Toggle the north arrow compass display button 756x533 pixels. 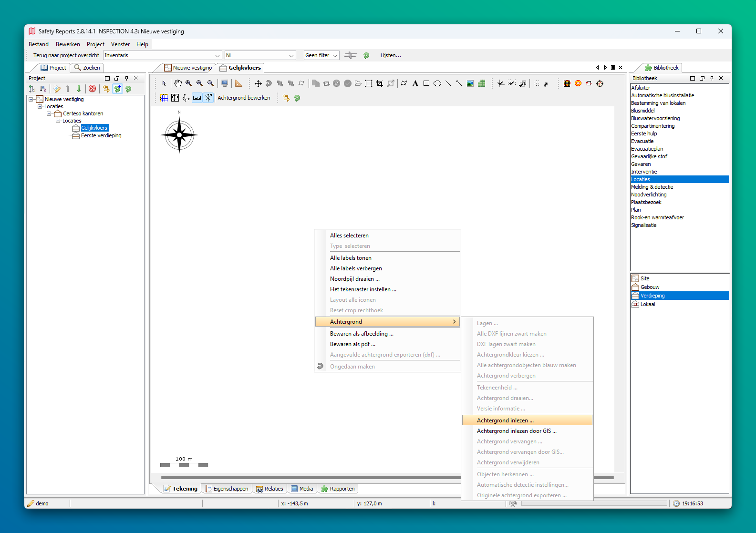(208, 98)
